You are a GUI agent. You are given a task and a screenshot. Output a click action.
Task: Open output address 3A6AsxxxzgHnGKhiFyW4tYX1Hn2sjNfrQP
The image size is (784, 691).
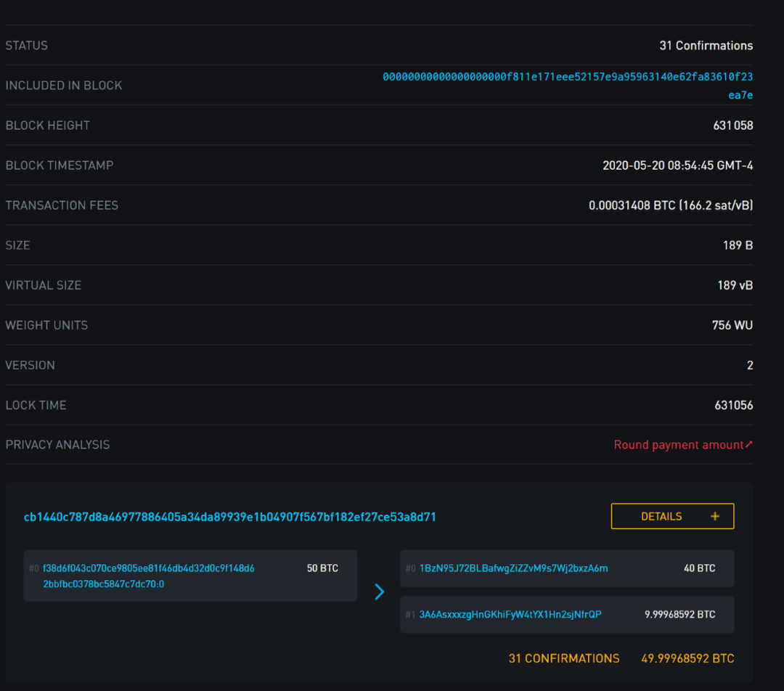pos(510,615)
